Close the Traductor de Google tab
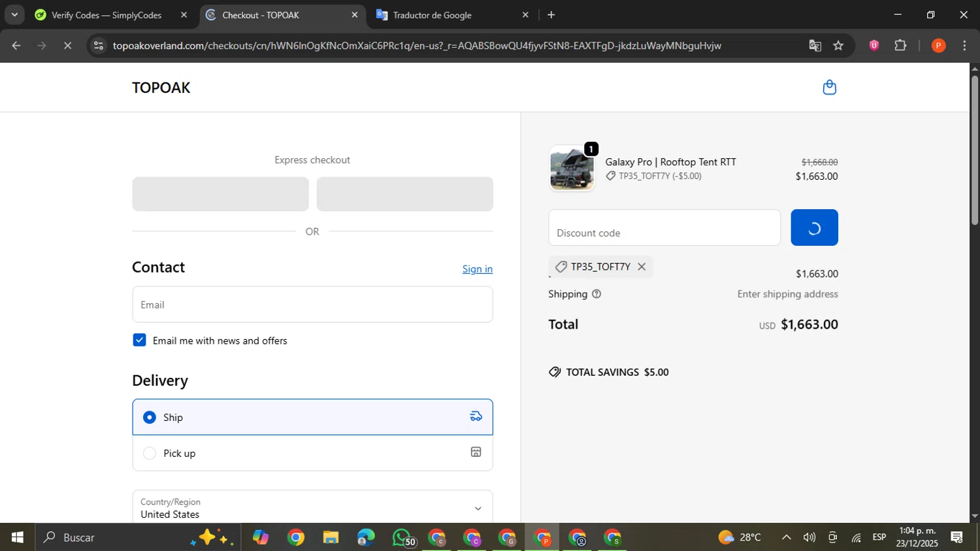This screenshot has height=551, width=980. pyautogui.click(x=525, y=15)
